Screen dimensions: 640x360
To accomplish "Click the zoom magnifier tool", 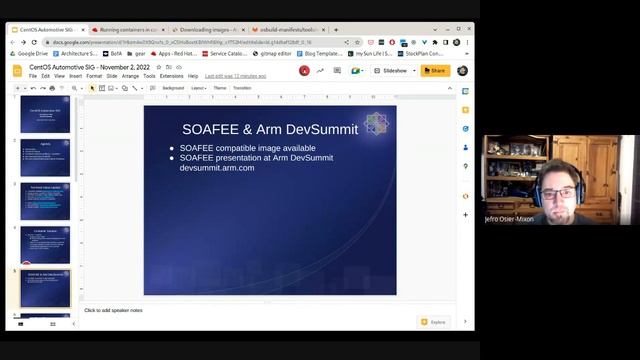I will 74,88.
